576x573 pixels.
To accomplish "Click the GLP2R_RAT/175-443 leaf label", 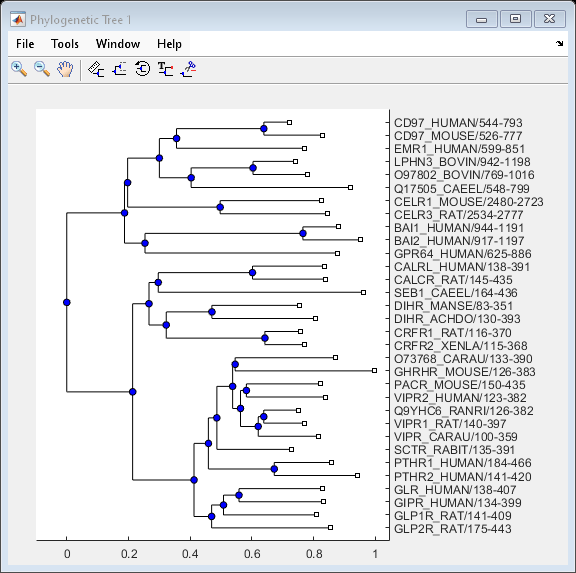I will (453, 529).
